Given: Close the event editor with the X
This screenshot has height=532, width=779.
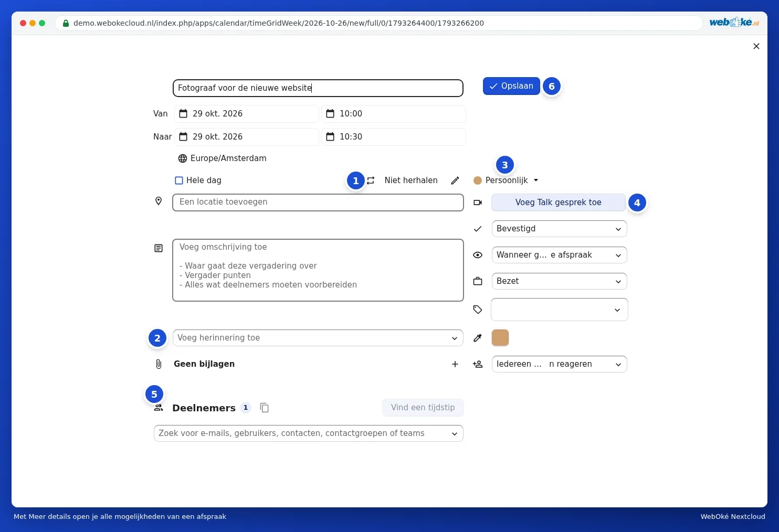Looking at the screenshot, I should coord(756,46).
